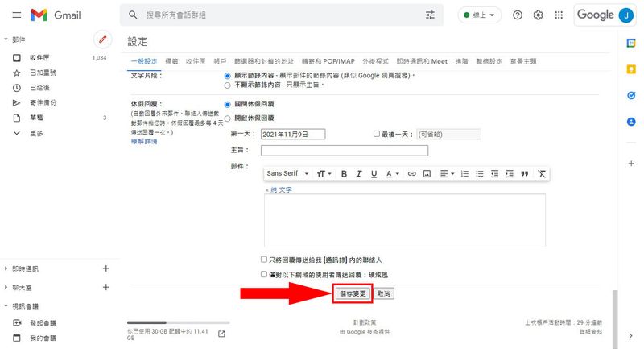The height and width of the screenshot is (349, 644).
Task: Open Google Calendar side panel icon
Action: [631, 43]
